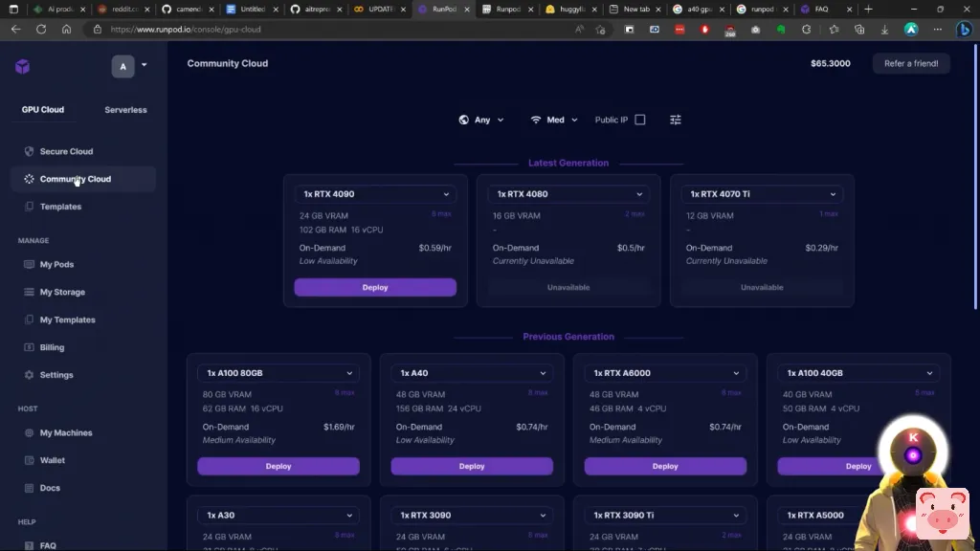Viewport: 980px width, 551px height.
Task: Click the My Machines icon
Action: [x=29, y=432]
